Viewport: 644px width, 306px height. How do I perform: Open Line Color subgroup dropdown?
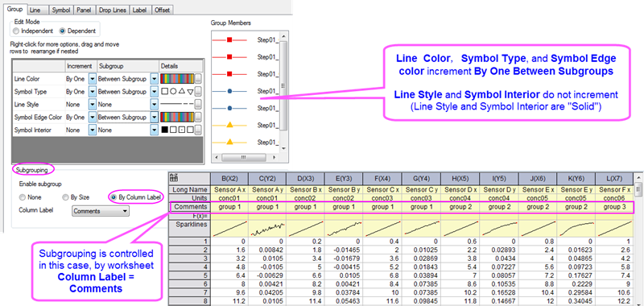click(x=155, y=79)
